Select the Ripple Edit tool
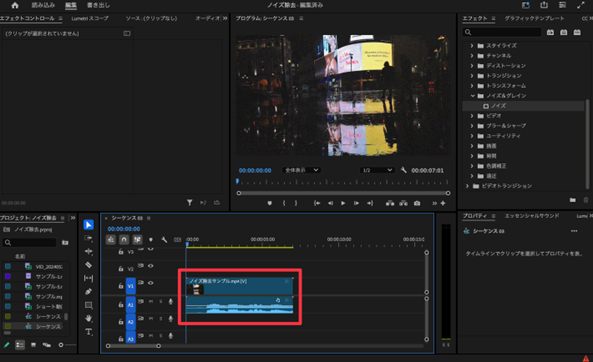This screenshot has width=593, height=362. [88, 252]
